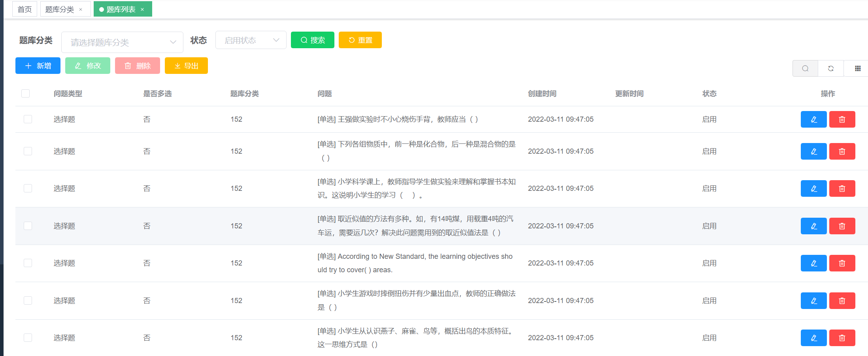
Task: Toggle the search bar with magnifier icon
Action: click(x=805, y=68)
